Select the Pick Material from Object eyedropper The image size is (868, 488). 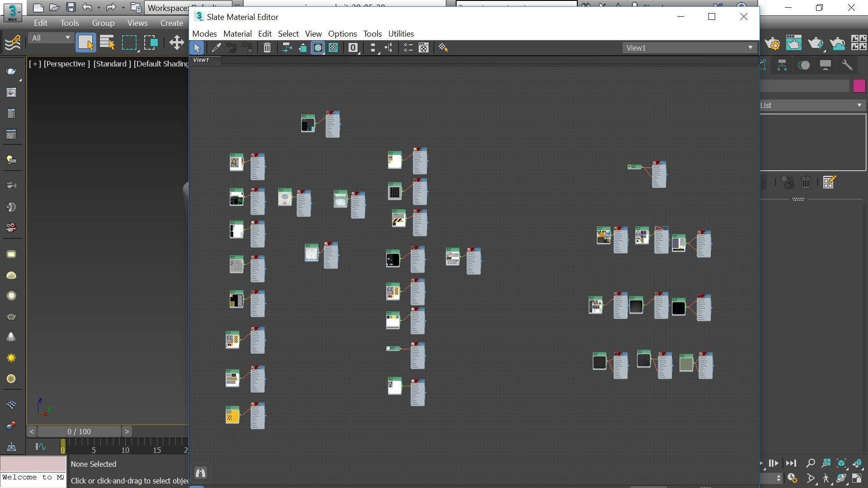coord(216,48)
